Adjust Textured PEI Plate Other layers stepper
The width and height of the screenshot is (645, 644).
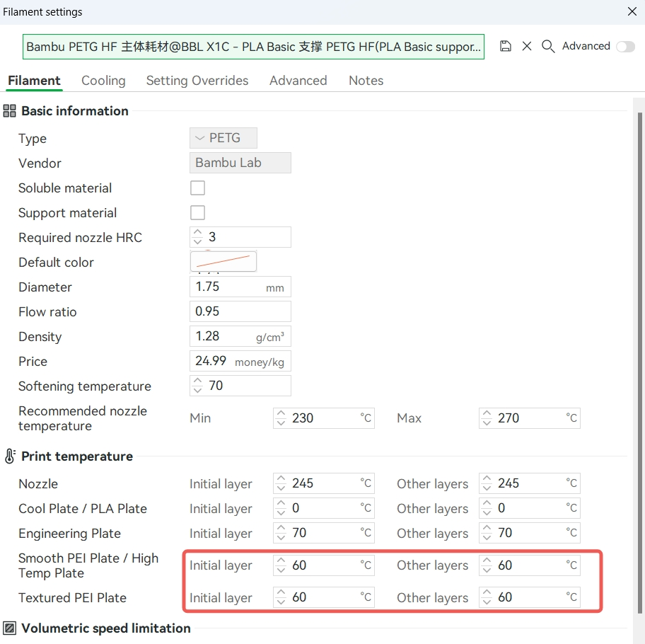(x=487, y=597)
